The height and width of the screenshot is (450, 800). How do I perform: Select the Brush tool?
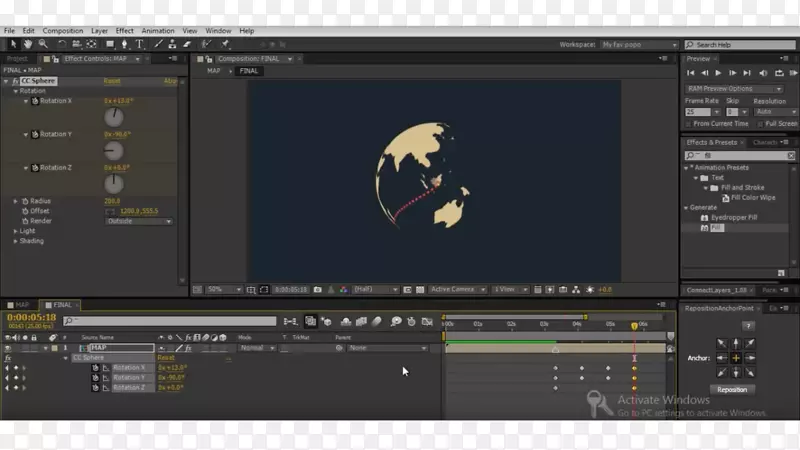pyautogui.click(x=158, y=44)
